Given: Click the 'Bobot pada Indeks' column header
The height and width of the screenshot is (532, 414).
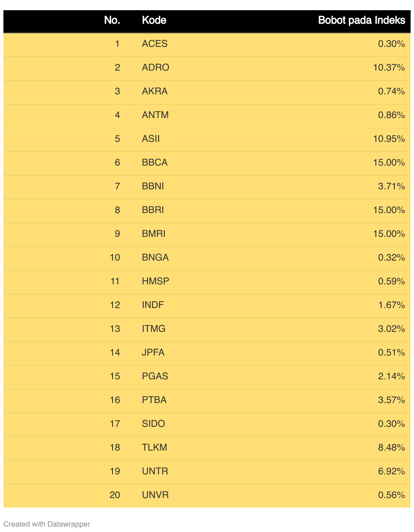Looking at the screenshot, I should point(362,20).
